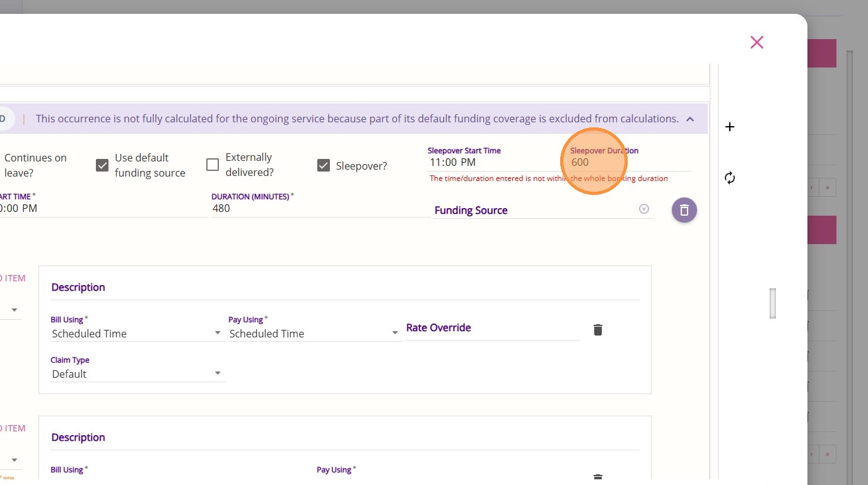868x485 pixels.
Task: Click the purple round trash button
Action: pos(684,210)
